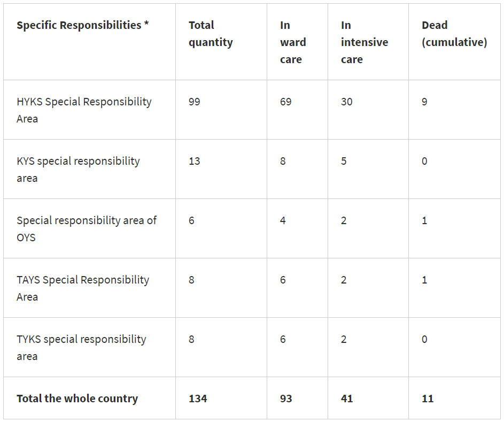Click the Dead (cumulative) column header
The image size is (504, 421).
454,34
